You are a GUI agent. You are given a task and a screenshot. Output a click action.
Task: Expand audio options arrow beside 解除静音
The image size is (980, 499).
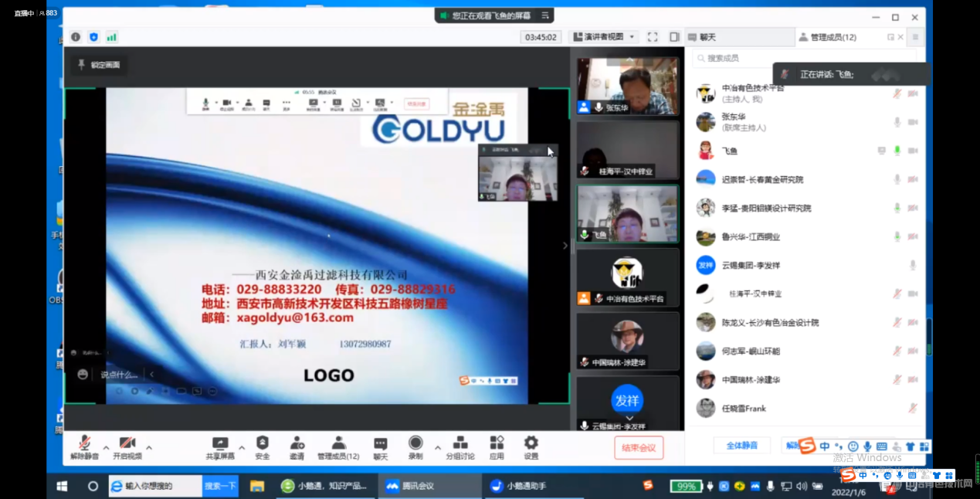(x=106, y=447)
